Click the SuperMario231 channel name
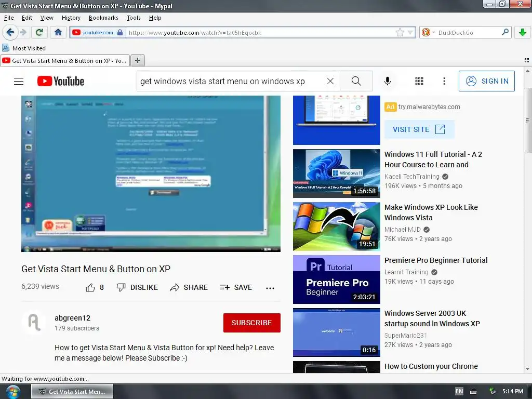Image resolution: width=532 pixels, height=399 pixels. point(405,335)
